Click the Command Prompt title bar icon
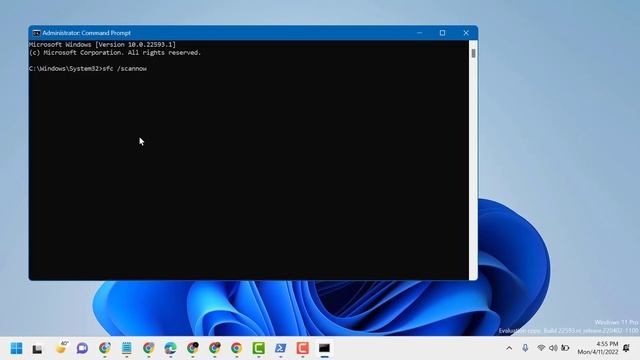This screenshot has width=640, height=360. click(x=36, y=33)
